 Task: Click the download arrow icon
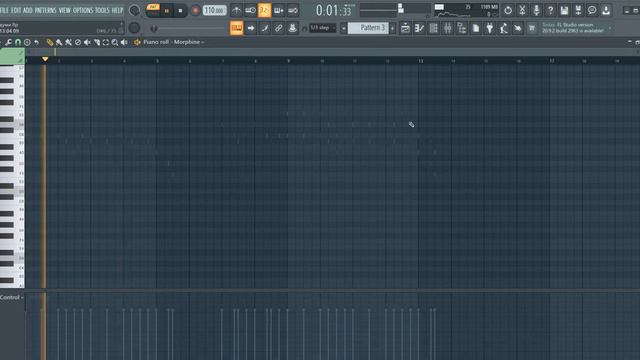pos(606,10)
